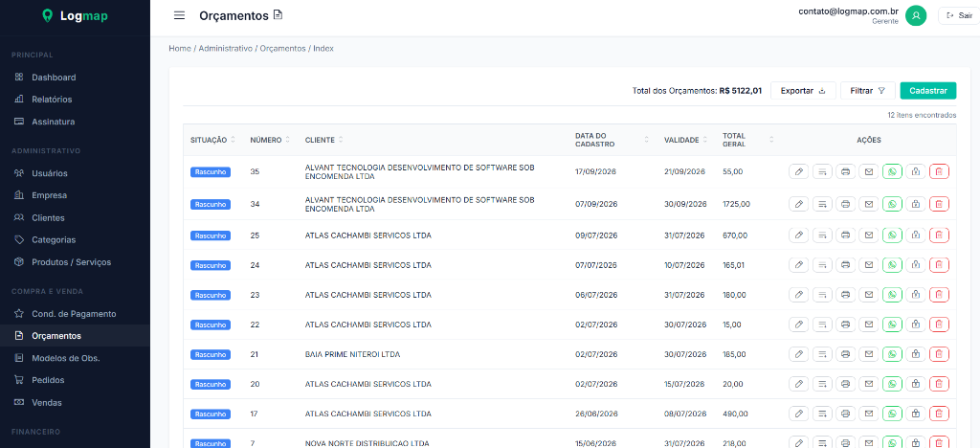
Task: Log out with the Sair button
Action: 959,15
